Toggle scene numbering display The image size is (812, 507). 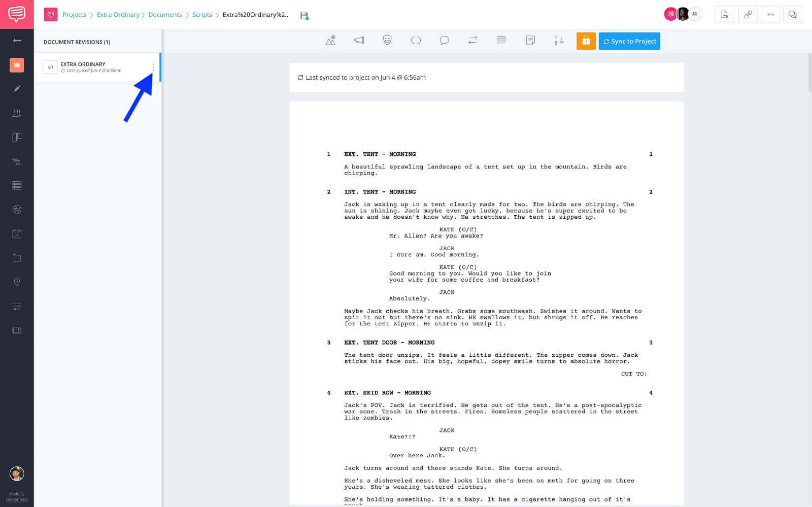pos(558,40)
